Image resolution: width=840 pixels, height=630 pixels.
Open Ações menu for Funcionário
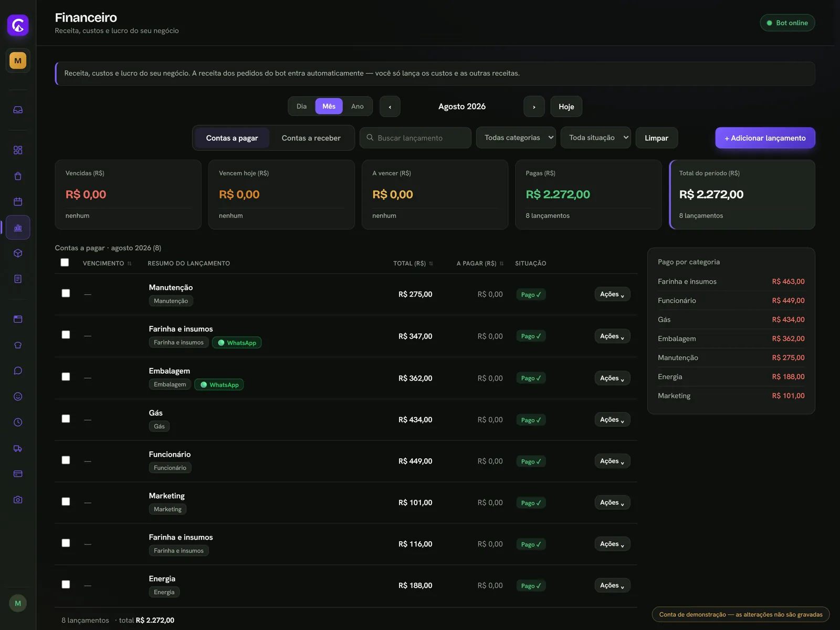612,461
